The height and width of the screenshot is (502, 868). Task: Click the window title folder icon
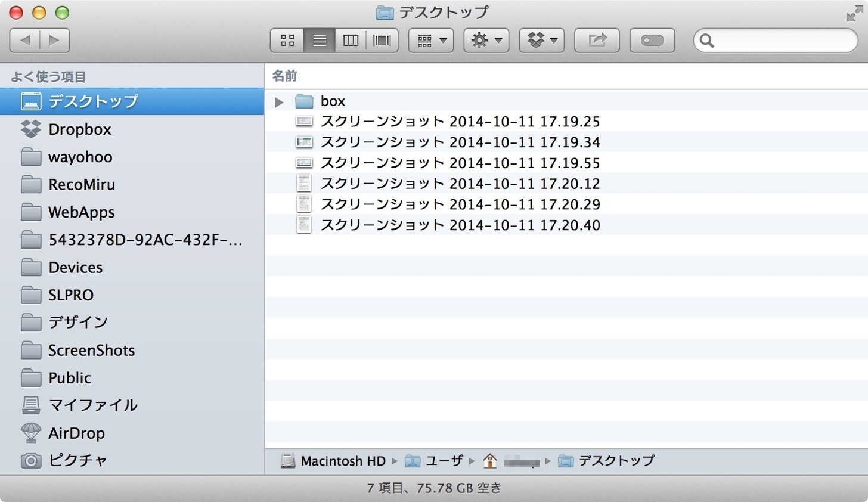[385, 13]
